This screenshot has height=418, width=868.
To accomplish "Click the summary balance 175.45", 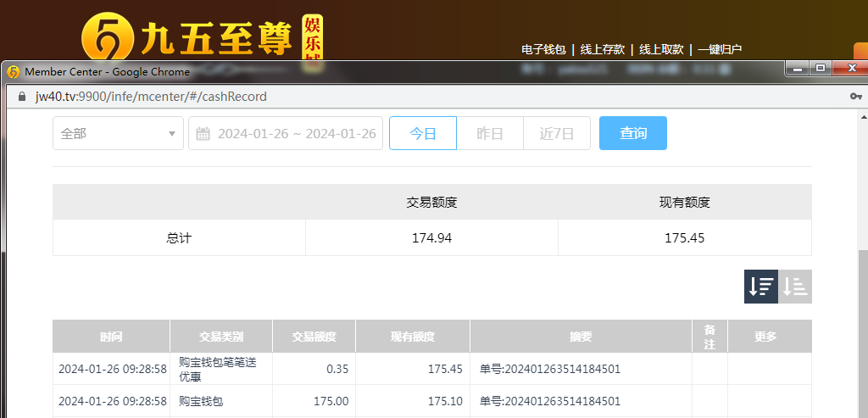I will pyautogui.click(x=685, y=238).
